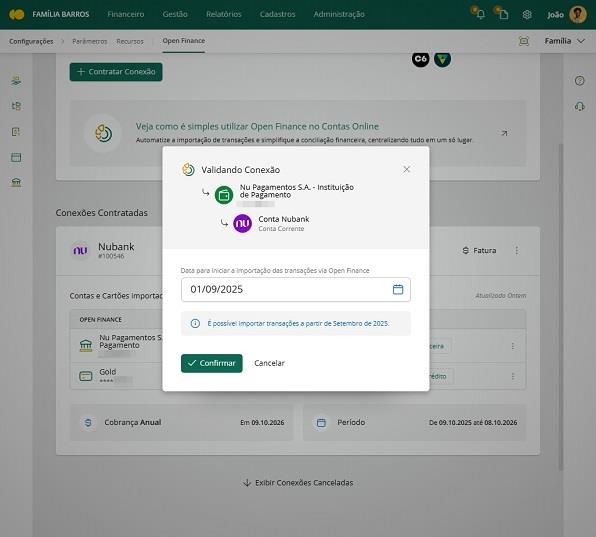Select the Open Finance tab
The width and height of the screenshot is (596, 537).
click(184, 41)
